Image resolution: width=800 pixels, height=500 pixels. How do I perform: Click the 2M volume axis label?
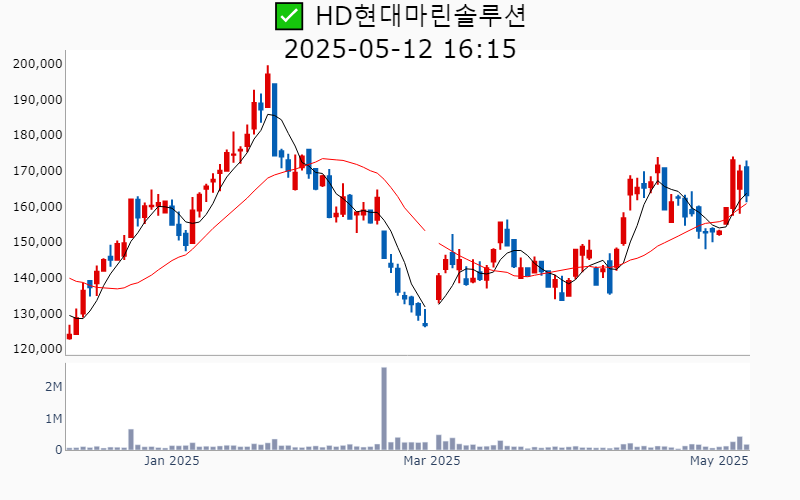pos(54,387)
